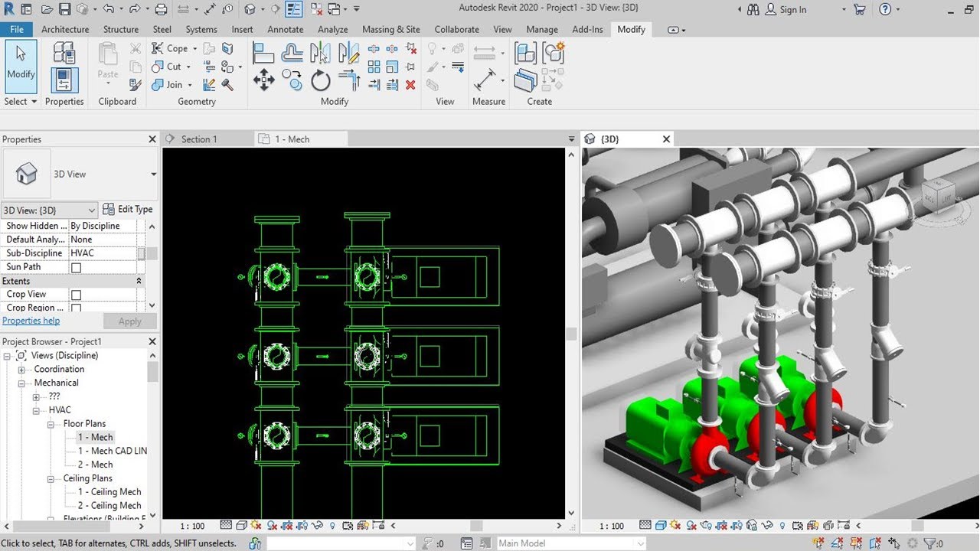Select the Split Element tool

coord(374,49)
